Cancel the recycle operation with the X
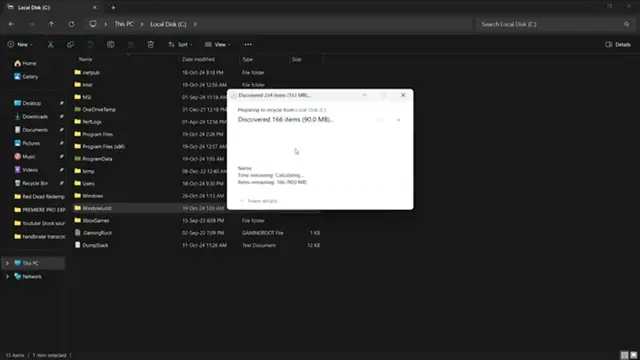Viewport: 640px width, 360px height. [x=398, y=120]
